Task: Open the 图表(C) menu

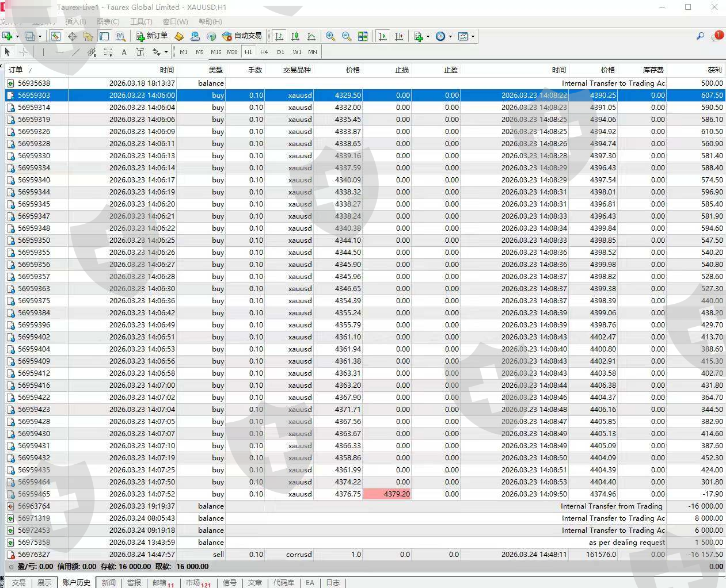Action: pos(108,22)
